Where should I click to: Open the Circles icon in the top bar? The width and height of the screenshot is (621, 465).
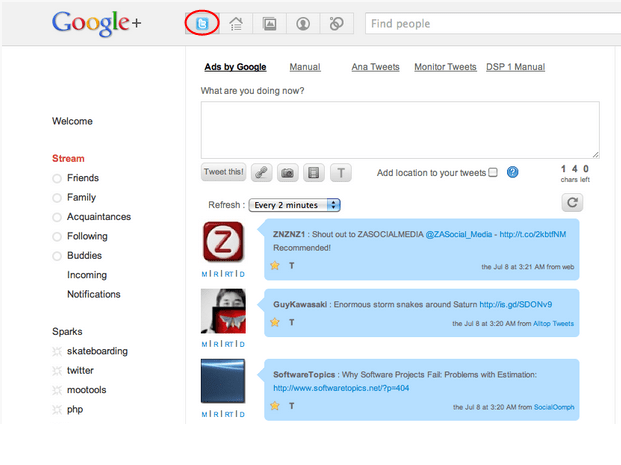(336, 24)
